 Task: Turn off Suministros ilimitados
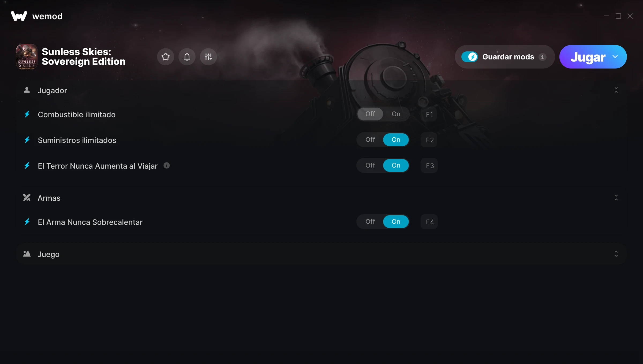click(370, 140)
